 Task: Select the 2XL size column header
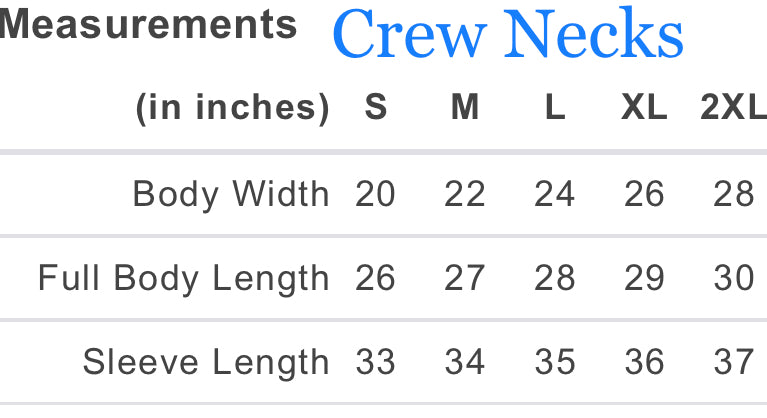pyautogui.click(x=733, y=108)
